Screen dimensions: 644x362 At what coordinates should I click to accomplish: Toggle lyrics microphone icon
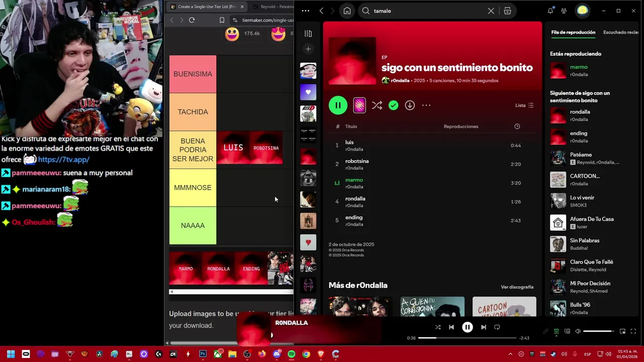545,331
